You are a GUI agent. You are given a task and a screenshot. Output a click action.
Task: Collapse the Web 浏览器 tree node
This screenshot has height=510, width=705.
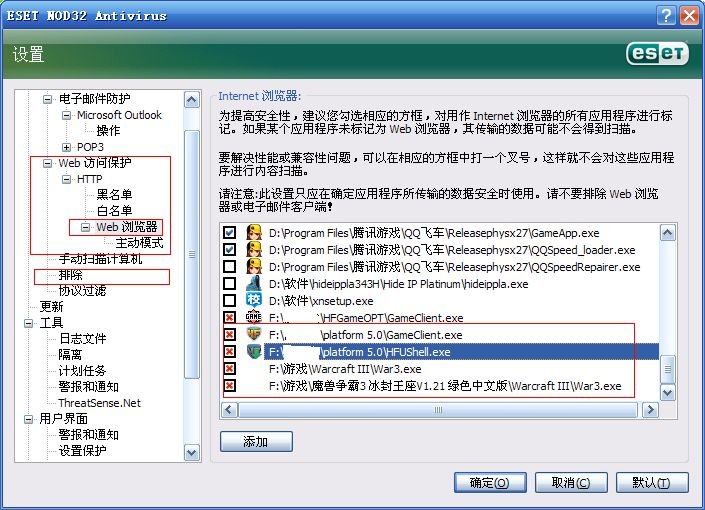[x=85, y=227]
